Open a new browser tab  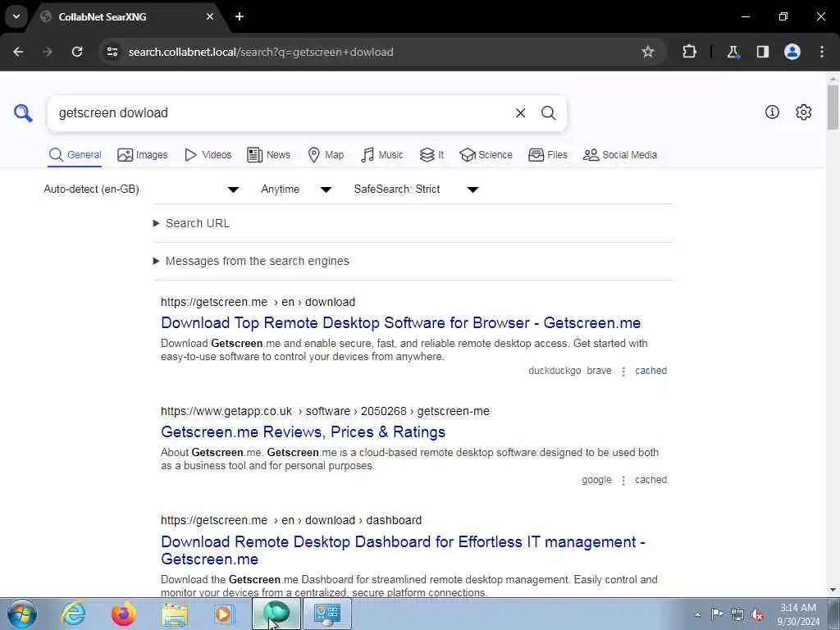click(240, 16)
